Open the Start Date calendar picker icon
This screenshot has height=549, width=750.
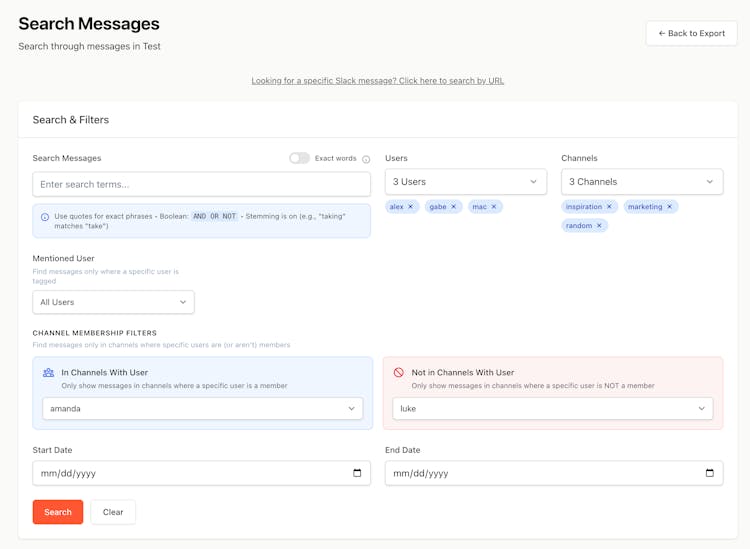point(357,473)
